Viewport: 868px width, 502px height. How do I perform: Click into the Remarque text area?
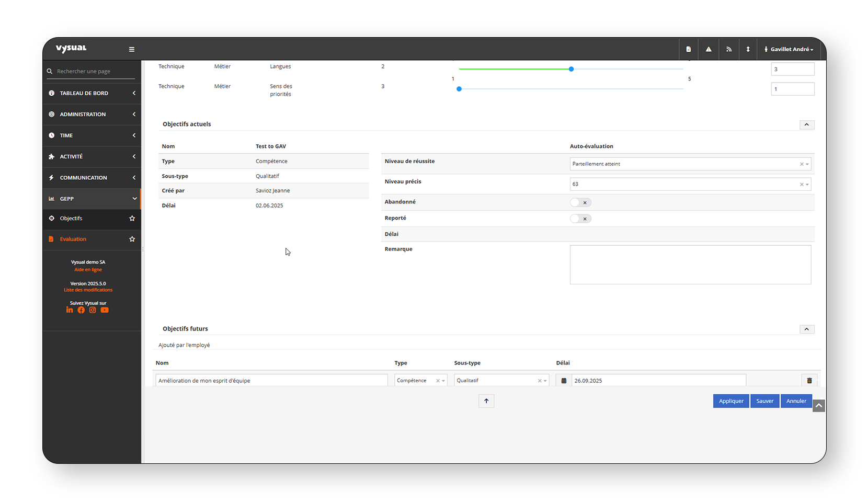[690, 265]
